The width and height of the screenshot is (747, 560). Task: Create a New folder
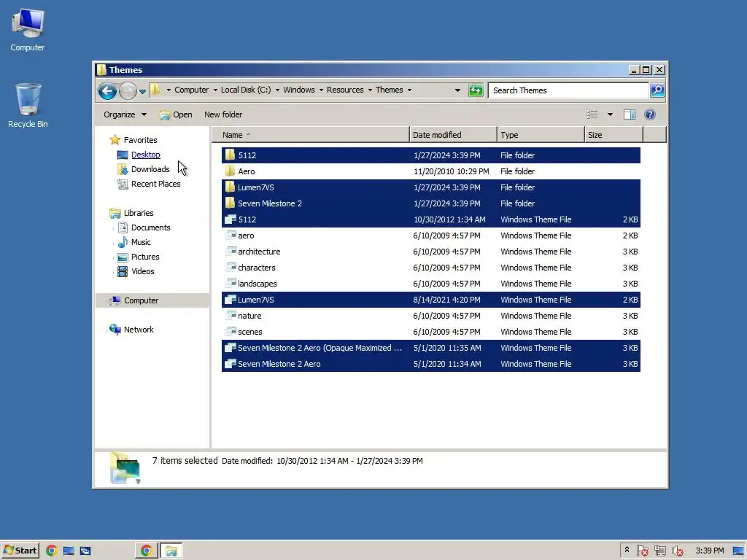223,114
